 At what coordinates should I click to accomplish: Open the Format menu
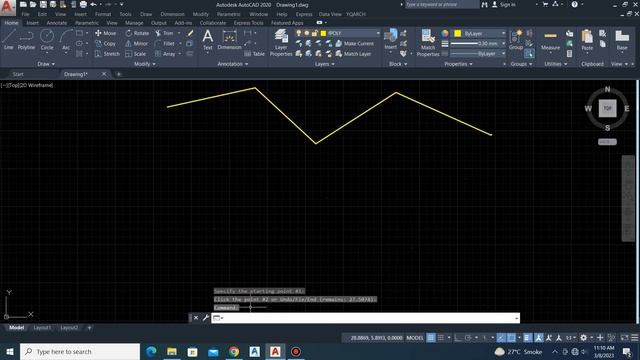tap(103, 14)
